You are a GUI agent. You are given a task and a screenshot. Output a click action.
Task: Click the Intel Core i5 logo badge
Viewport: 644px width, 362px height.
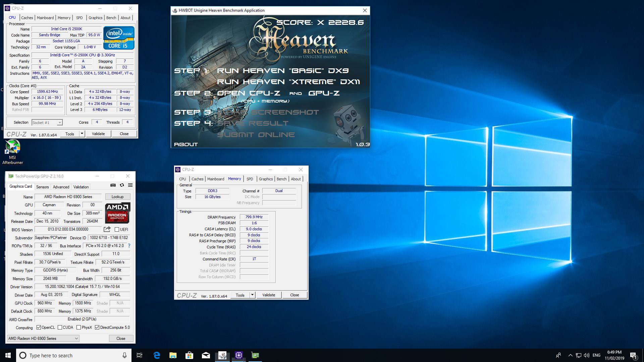[x=119, y=38]
